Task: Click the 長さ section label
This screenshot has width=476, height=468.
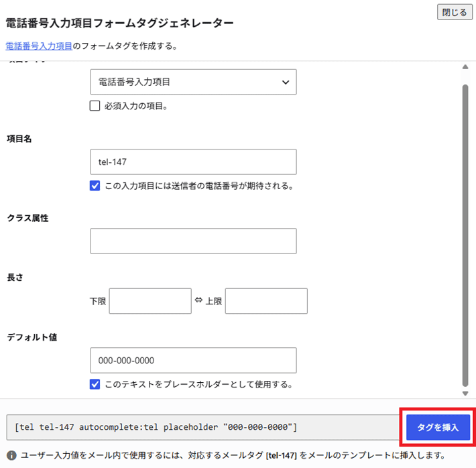Action: click(15, 278)
